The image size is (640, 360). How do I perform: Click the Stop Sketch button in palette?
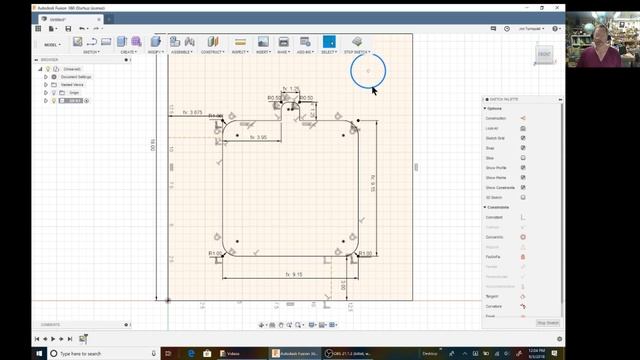click(x=547, y=323)
